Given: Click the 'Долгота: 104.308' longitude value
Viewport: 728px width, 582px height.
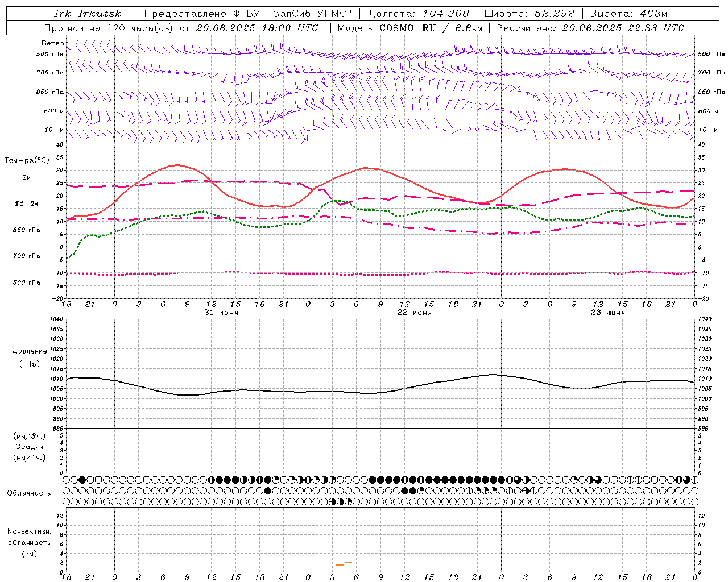Looking at the screenshot, I should pos(419,14).
